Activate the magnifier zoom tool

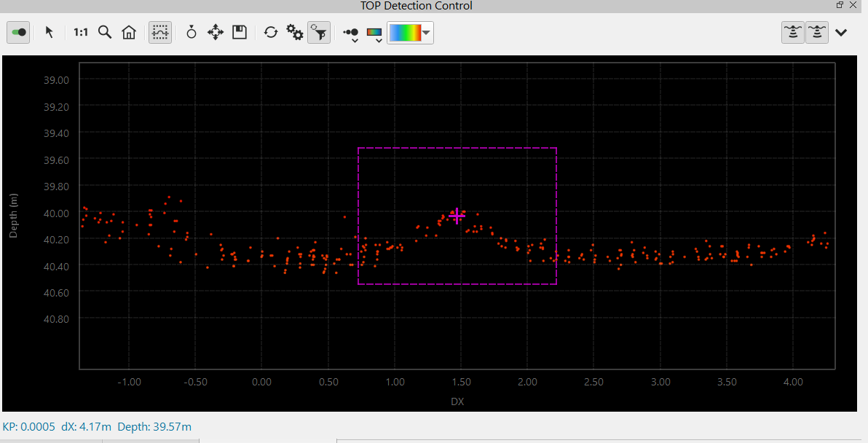point(105,33)
